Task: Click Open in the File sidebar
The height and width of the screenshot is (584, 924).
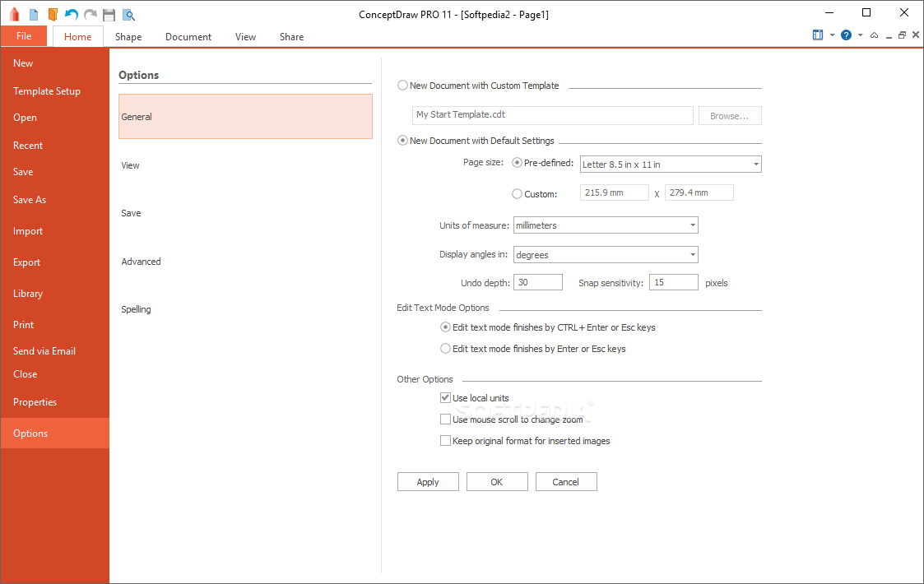Action: click(55, 118)
